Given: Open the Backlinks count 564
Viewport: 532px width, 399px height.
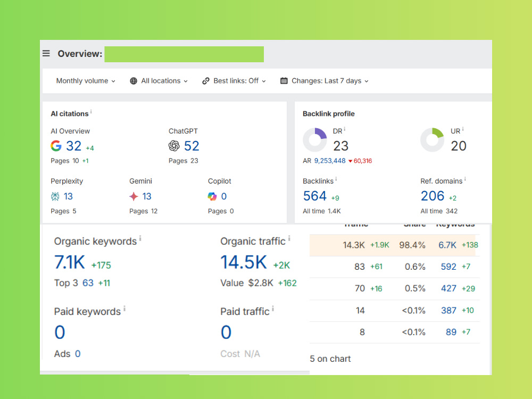Looking at the screenshot, I should coord(314,196).
